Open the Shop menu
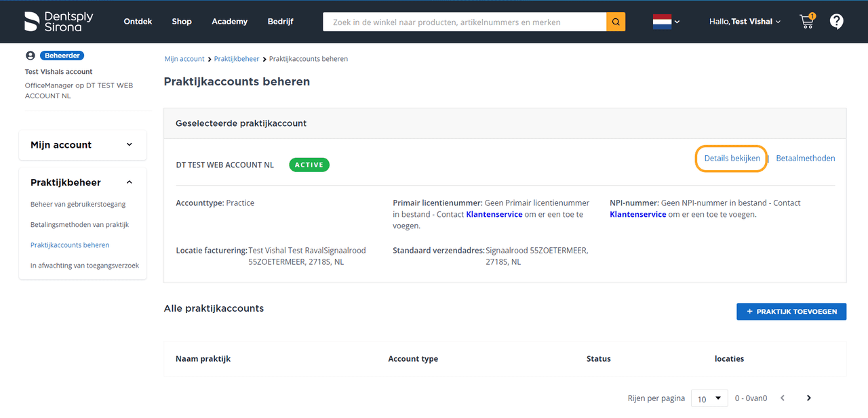Screen dimensions: 868x418 182,22
